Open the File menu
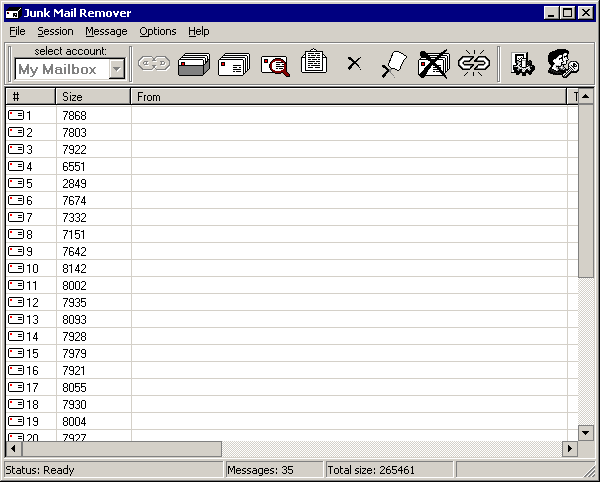Screen dimensions: 600x482 pyautogui.click(x=17, y=31)
